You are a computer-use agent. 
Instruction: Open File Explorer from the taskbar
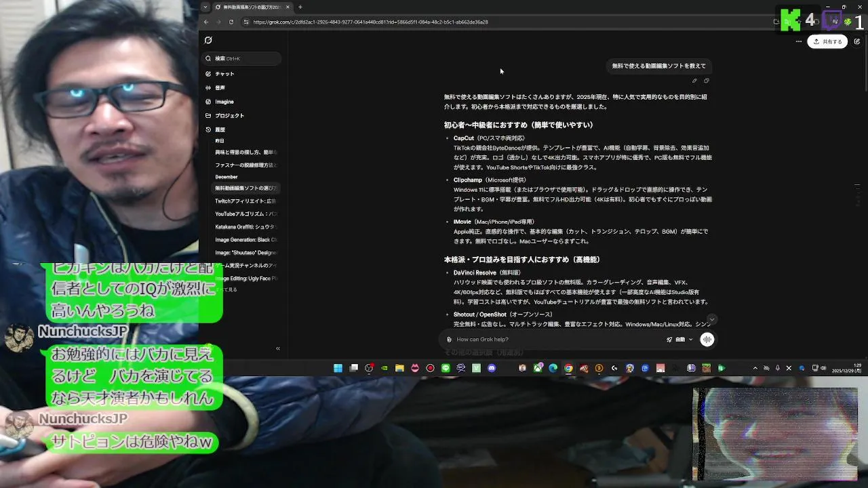399,368
